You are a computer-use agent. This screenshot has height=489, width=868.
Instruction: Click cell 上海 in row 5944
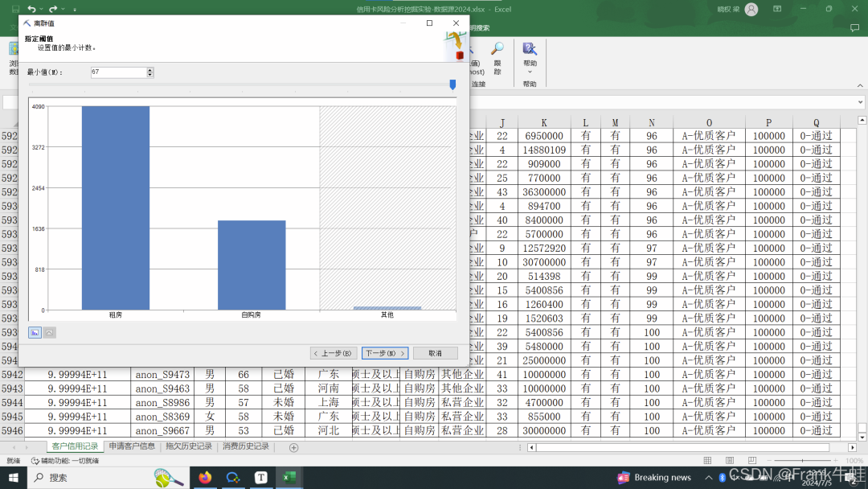(329, 403)
